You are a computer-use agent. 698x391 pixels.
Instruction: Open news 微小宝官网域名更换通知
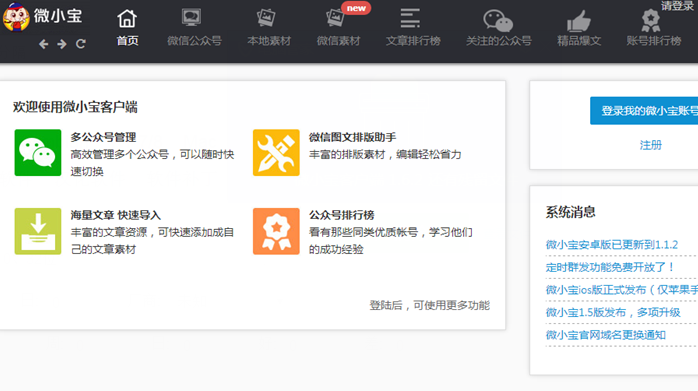(x=606, y=335)
